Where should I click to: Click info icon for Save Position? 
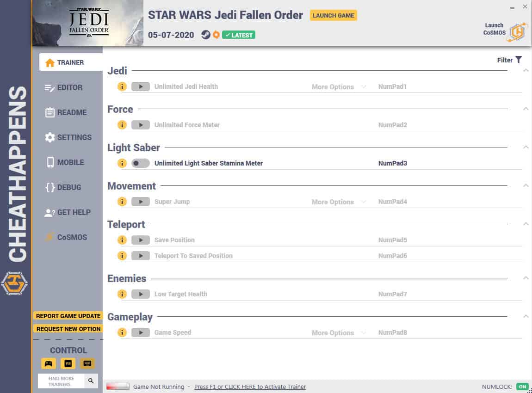click(x=122, y=240)
